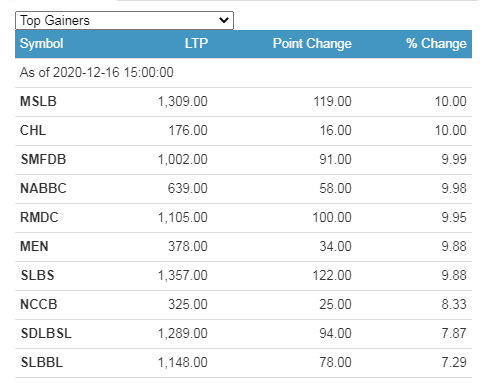
Task: Open the SLBBL stock page
Action: [x=42, y=362]
